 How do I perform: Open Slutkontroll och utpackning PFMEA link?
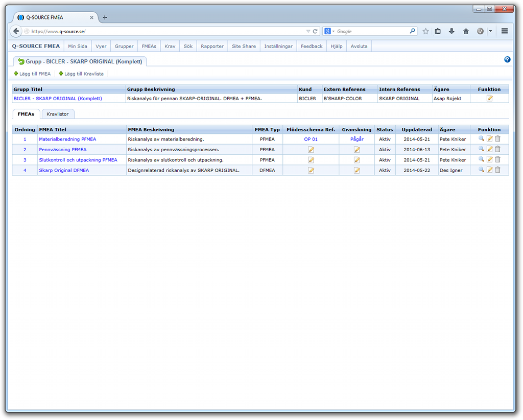tap(78, 160)
